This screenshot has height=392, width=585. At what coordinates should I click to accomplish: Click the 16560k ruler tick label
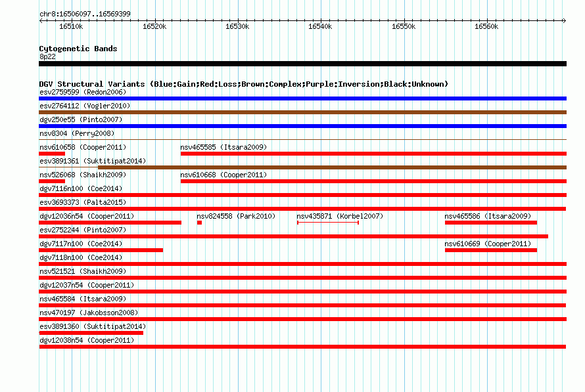[486, 26]
